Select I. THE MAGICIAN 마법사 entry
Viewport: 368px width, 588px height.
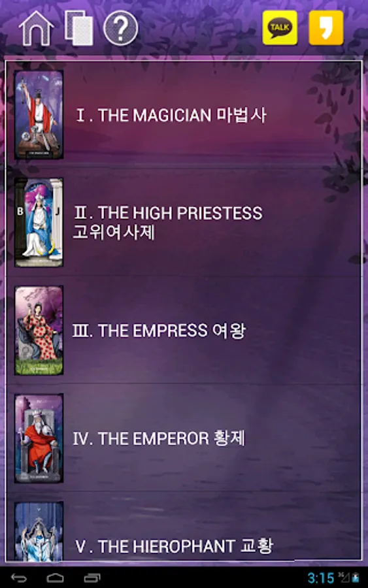(184, 115)
